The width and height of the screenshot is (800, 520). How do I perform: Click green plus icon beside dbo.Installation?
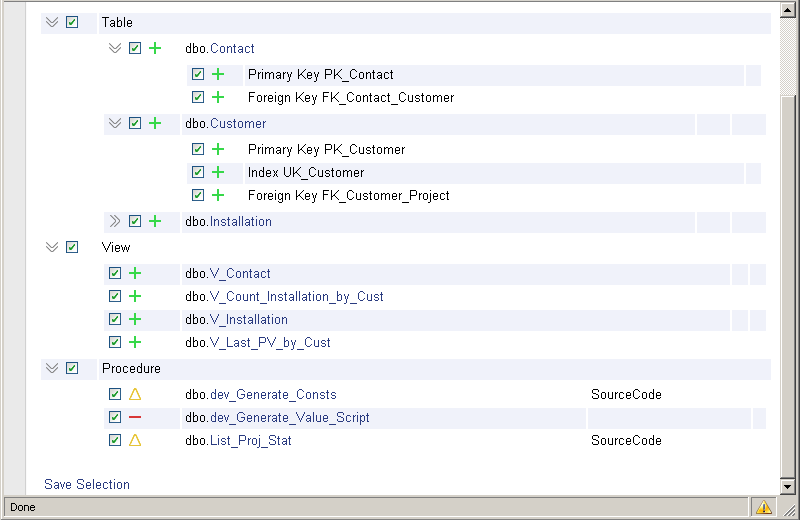tap(155, 221)
